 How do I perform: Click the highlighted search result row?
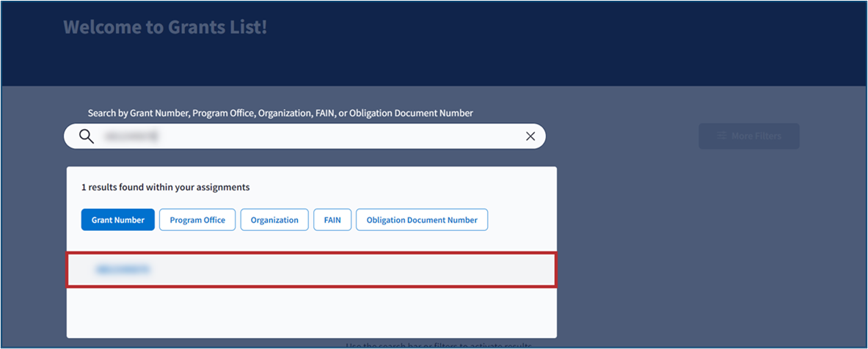[x=311, y=270]
